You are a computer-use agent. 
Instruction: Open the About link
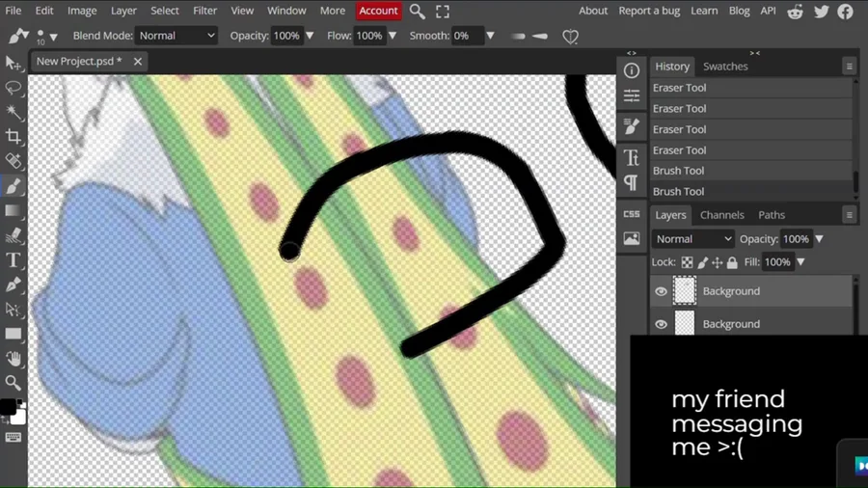(593, 11)
